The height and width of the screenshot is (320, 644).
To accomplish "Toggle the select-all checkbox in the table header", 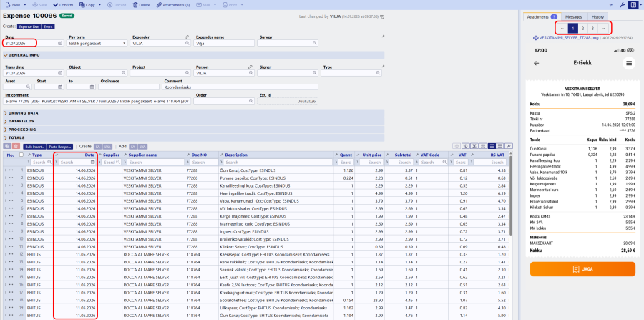I will [21, 155].
